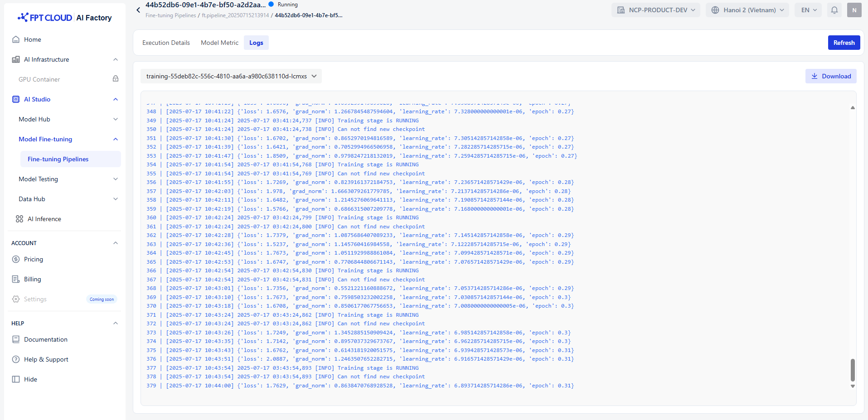
Task: Change region from Hanoi 2 (Vietnam)
Action: coord(747,10)
